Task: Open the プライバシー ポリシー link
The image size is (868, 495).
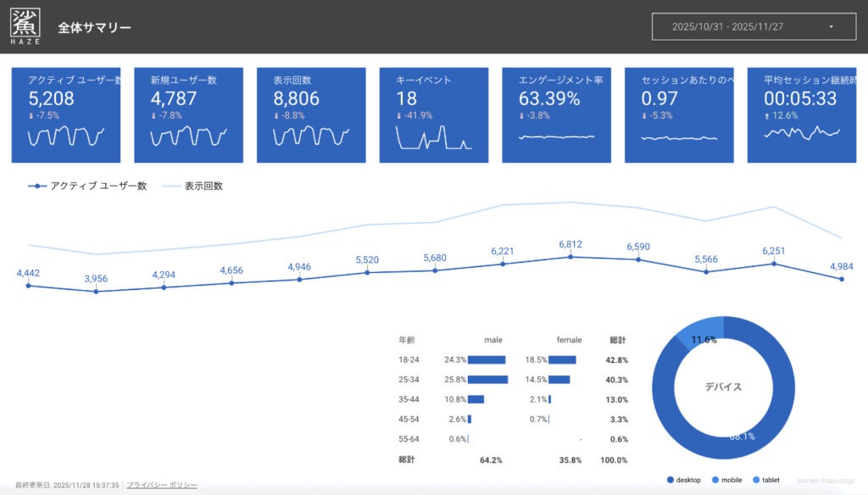Action: [162, 485]
